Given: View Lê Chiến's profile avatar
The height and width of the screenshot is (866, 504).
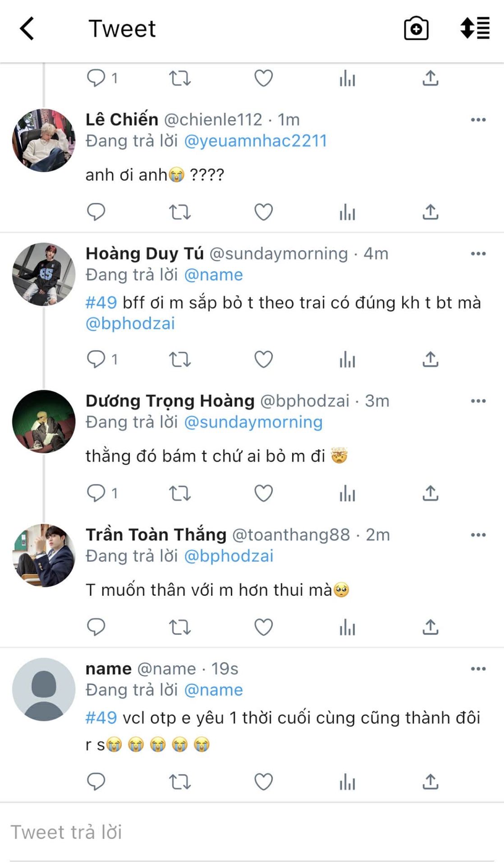Looking at the screenshot, I should tap(44, 140).
